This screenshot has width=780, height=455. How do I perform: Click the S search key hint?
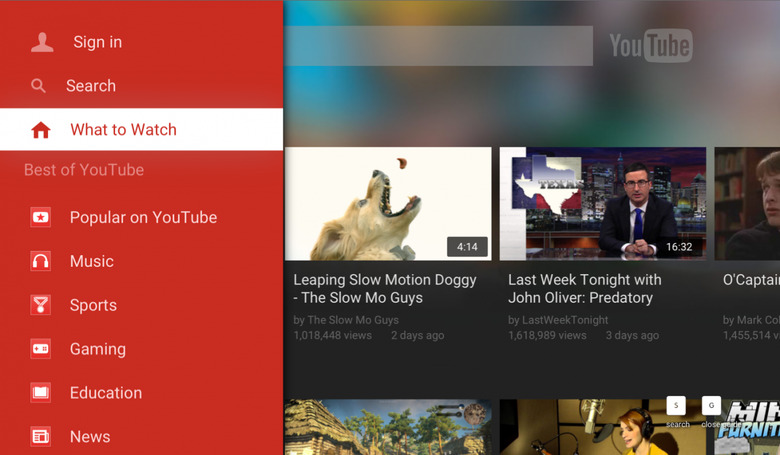(x=676, y=405)
